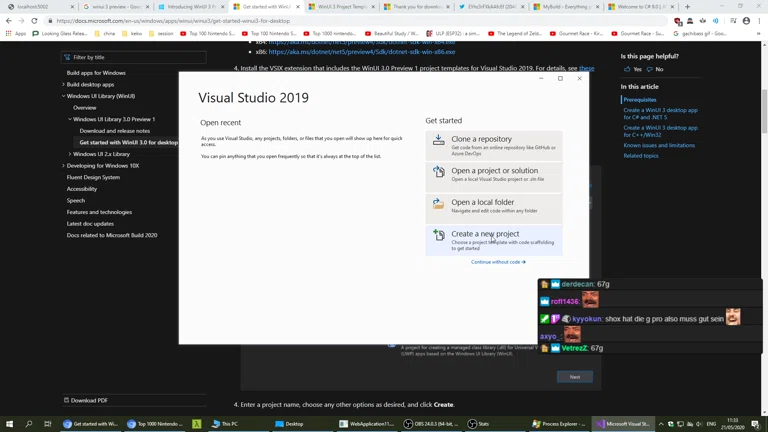768x432 pixels.
Task: Open Build apps for Windows docs entry
Action: point(96,73)
